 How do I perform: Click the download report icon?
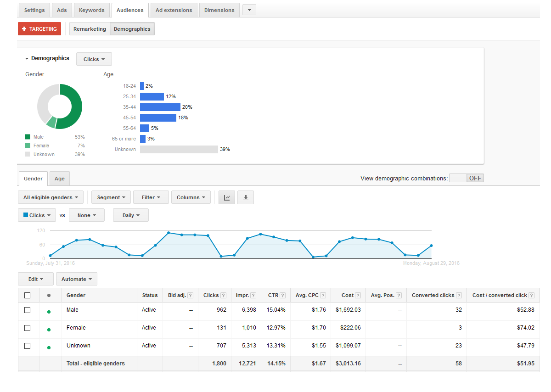pyautogui.click(x=245, y=197)
